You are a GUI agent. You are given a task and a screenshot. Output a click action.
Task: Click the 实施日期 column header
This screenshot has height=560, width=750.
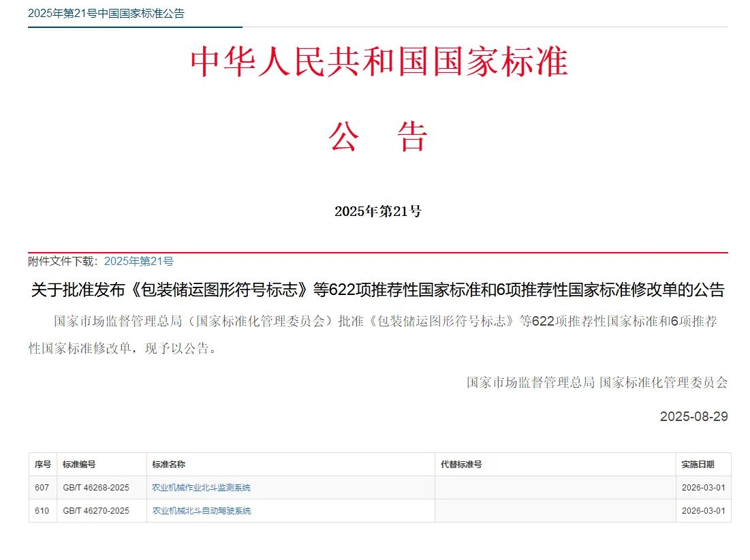point(698,465)
